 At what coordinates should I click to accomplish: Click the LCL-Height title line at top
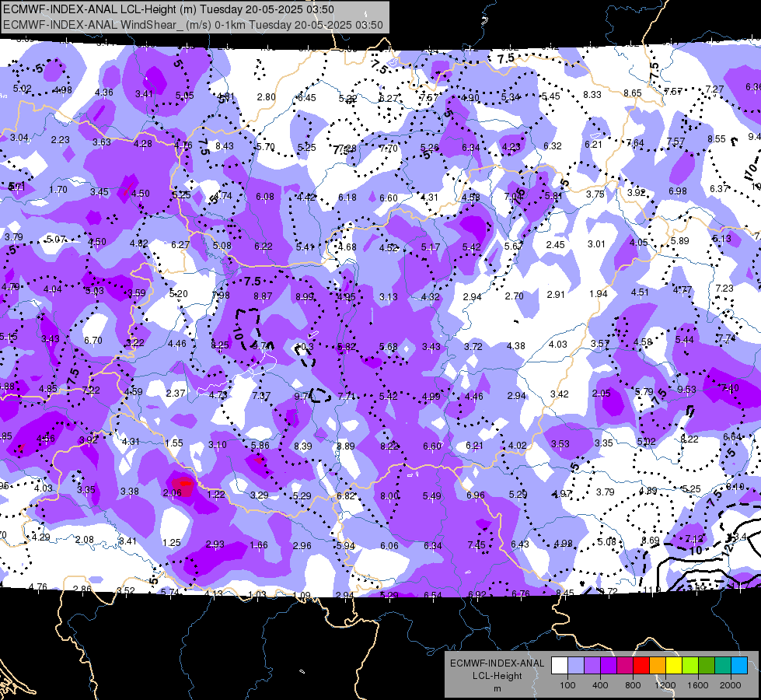[x=169, y=9]
